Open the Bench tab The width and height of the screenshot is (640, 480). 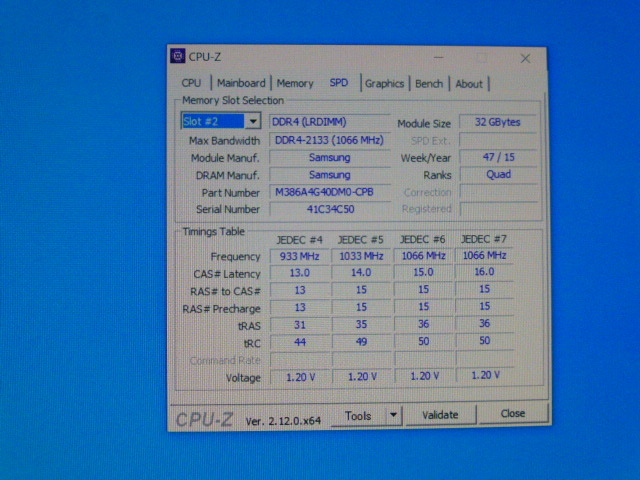429,84
